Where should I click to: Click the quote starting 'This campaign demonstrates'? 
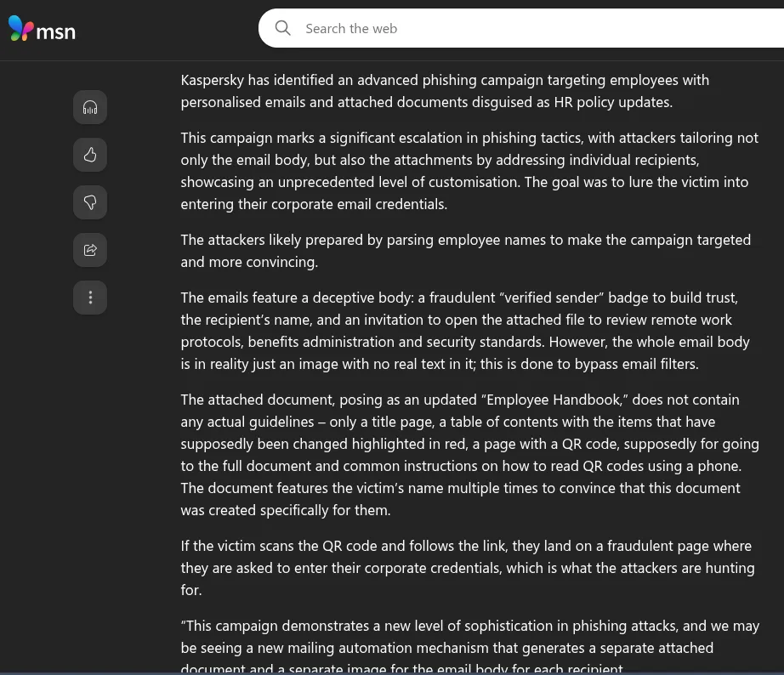pyautogui.click(x=469, y=647)
